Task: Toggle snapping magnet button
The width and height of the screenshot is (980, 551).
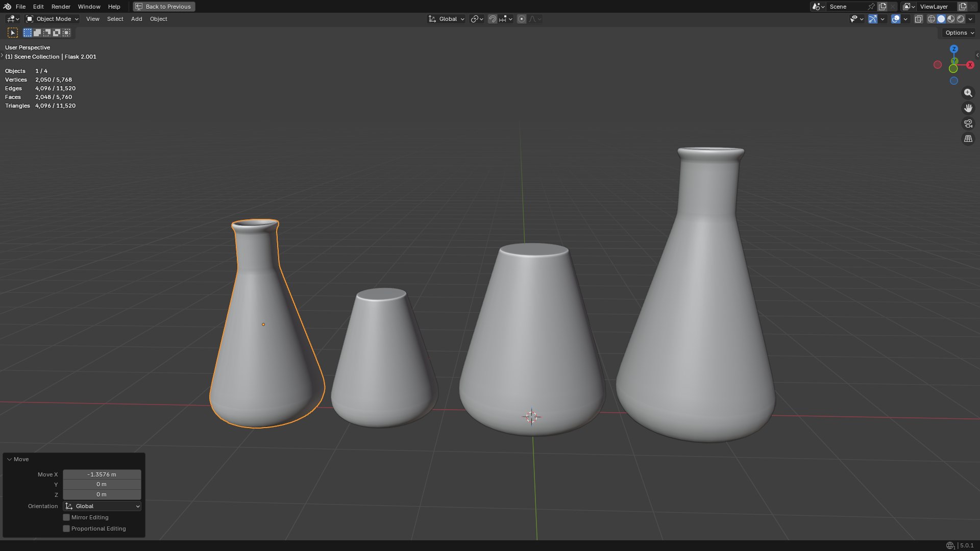Action: coord(493,19)
